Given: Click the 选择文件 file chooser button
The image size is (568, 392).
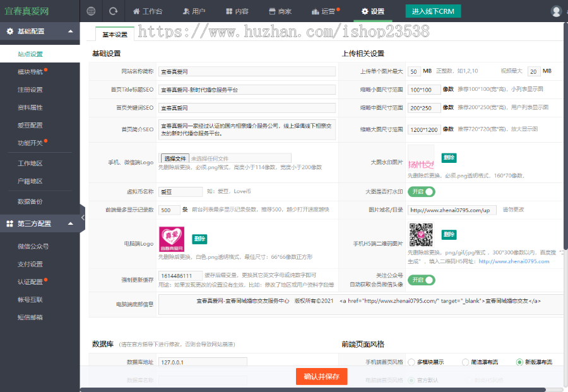Looking at the screenshot, I should tap(174, 158).
